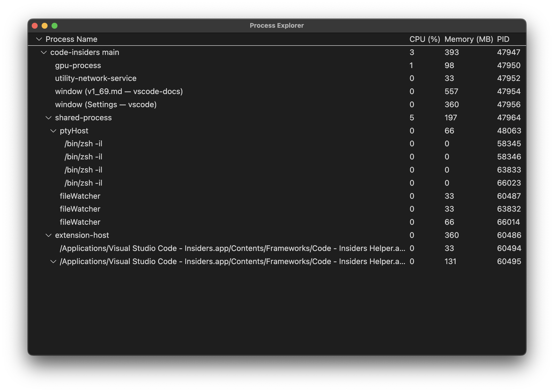Viewport: 554px width, 392px height.
Task: Select the /bin/zsh process with PID 58345
Action: click(83, 144)
